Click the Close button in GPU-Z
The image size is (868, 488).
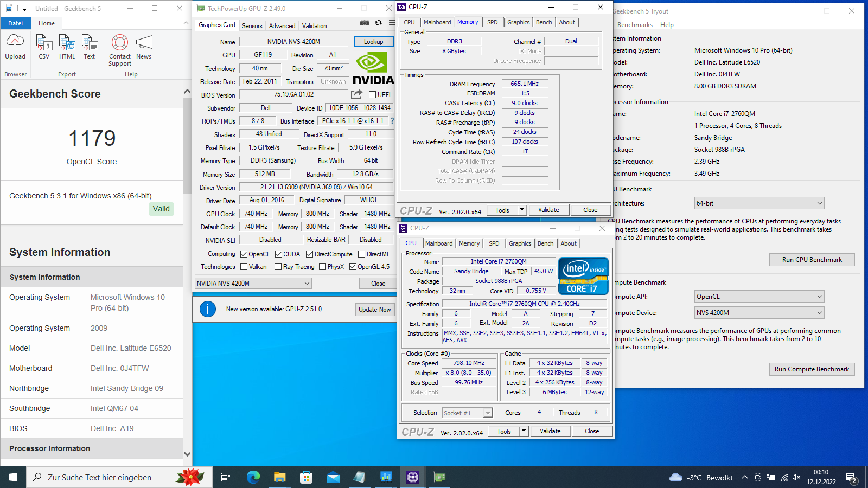click(x=378, y=283)
